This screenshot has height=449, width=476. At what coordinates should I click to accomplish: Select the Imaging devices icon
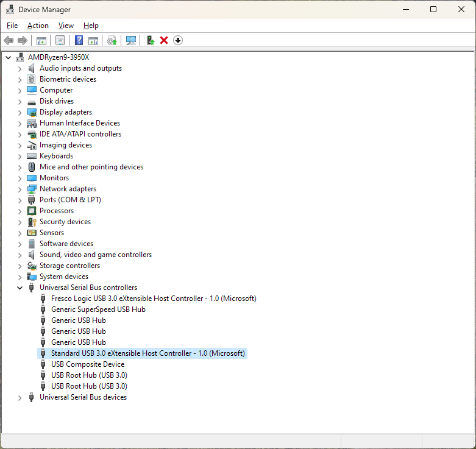point(32,145)
